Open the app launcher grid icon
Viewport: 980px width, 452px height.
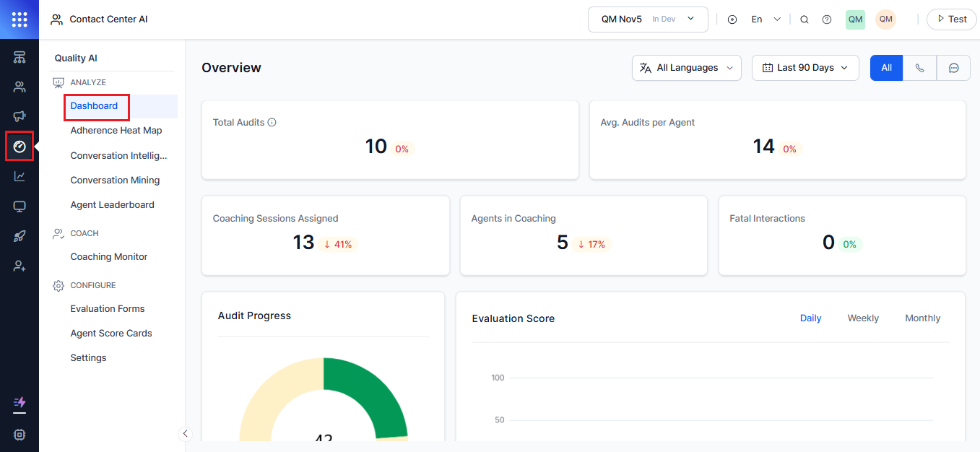(x=19, y=19)
